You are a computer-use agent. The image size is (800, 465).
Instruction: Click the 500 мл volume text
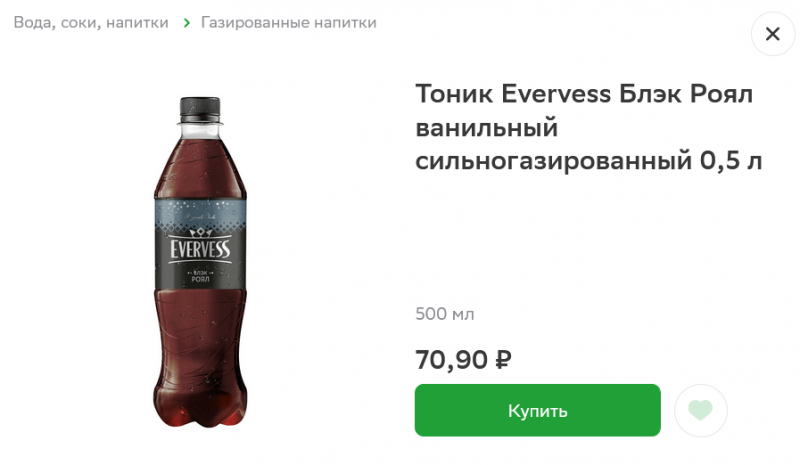coord(444,314)
